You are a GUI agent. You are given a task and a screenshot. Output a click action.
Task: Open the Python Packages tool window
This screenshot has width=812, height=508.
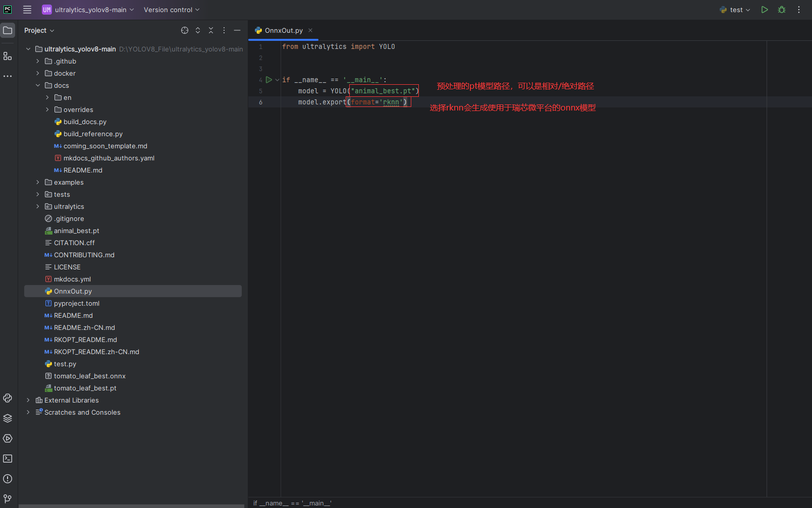click(x=8, y=418)
